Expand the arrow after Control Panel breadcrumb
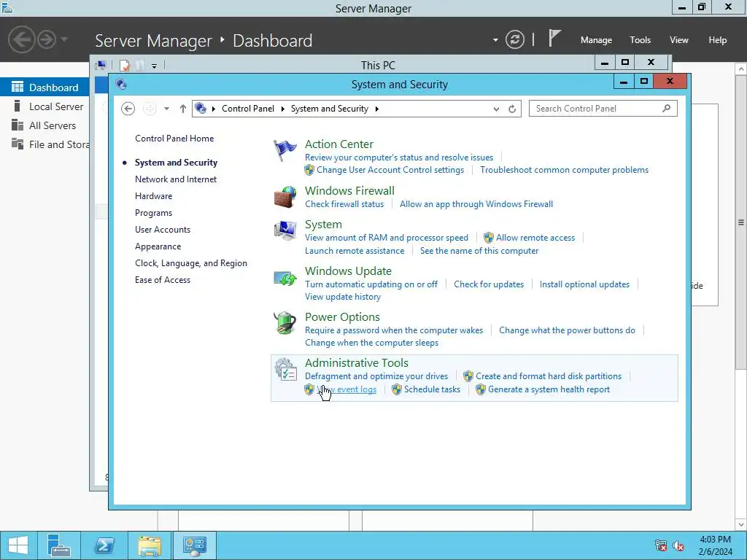Image resolution: width=747 pixels, height=560 pixels. click(x=282, y=109)
